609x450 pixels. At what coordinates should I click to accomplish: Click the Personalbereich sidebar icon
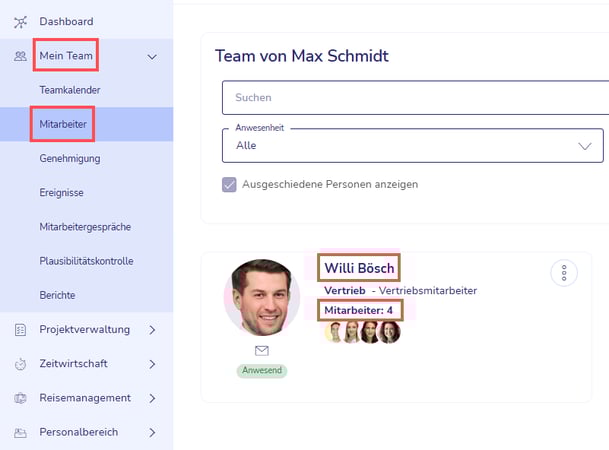20,432
